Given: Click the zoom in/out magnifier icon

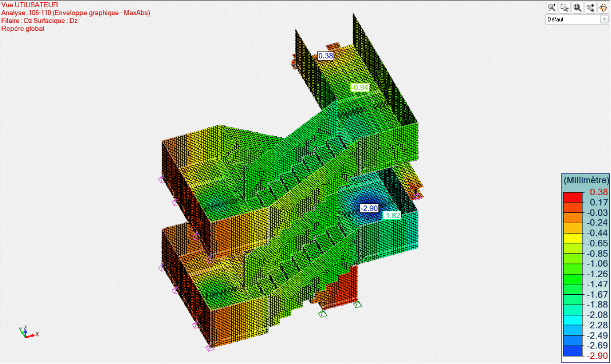Looking at the screenshot, I should [x=551, y=7].
